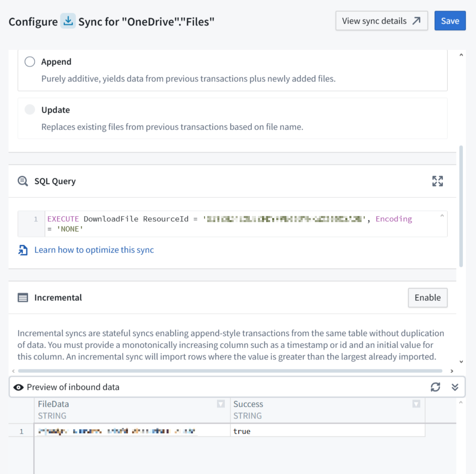Click the Incremental section list icon
The width and height of the screenshot is (476, 474).
click(23, 298)
